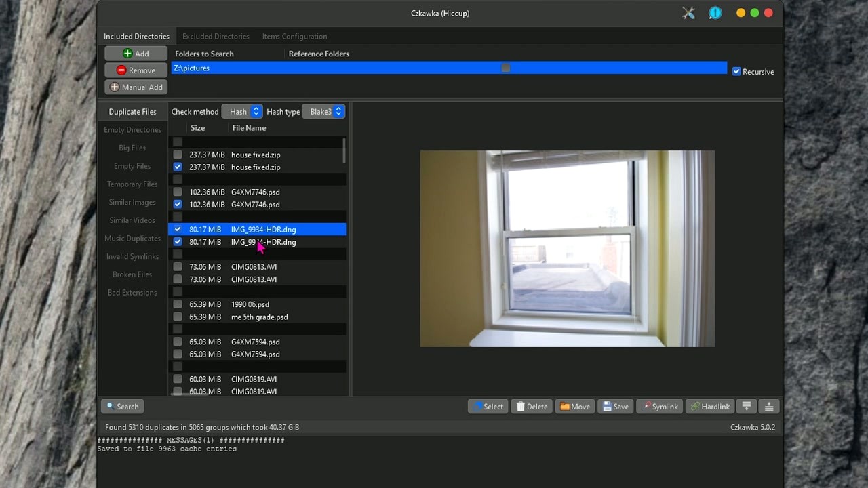Click the sort icon in the bottom toolbar
This screenshot has height=488, width=868.
point(746,406)
